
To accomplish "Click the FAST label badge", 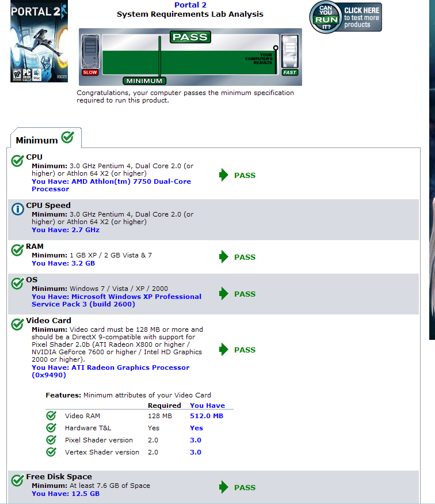I will [289, 73].
